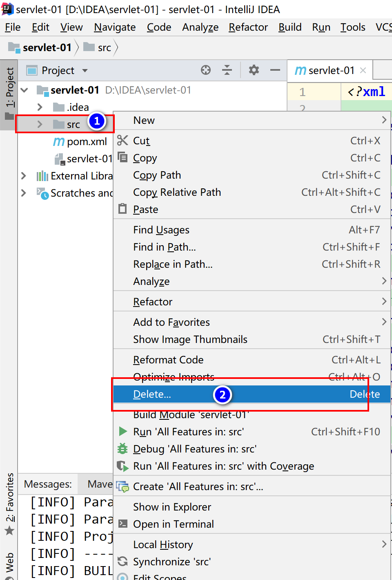Open the 2: Favorites side tab

pos(9,504)
